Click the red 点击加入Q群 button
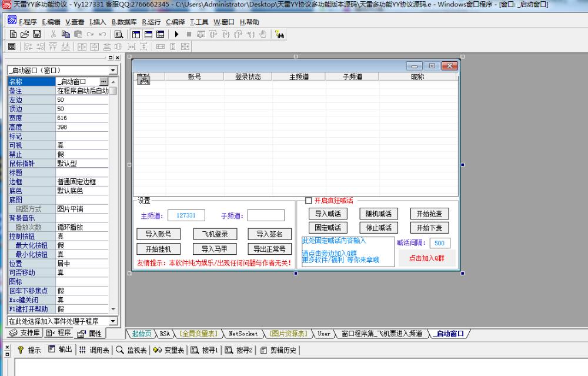Image resolution: width=588 pixels, height=376 pixels. 427,257
